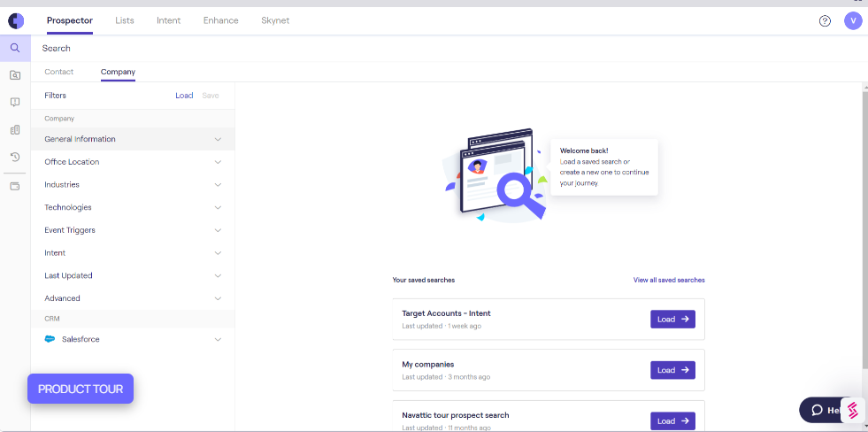Switch to the Contact search tab
The height and width of the screenshot is (432, 868).
(x=58, y=72)
